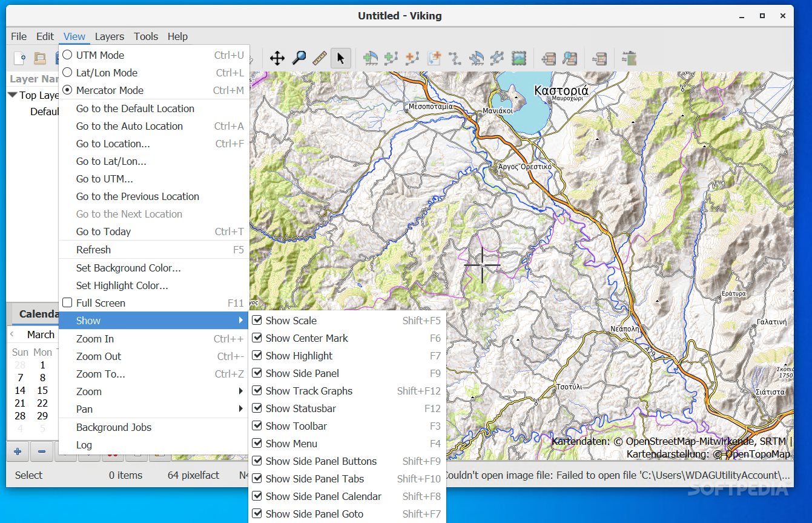
Task: Choose the Create Track tool
Action: (x=391, y=58)
